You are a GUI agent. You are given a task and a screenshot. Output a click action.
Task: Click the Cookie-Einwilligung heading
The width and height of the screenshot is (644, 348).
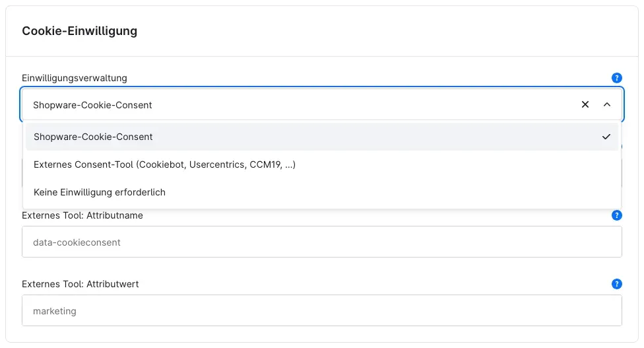point(80,31)
